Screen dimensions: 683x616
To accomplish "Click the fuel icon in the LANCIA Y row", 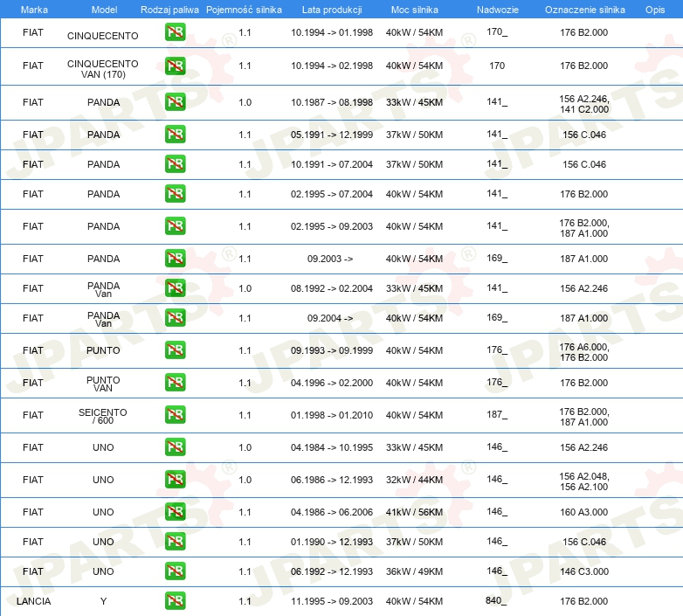I will click(x=175, y=601).
